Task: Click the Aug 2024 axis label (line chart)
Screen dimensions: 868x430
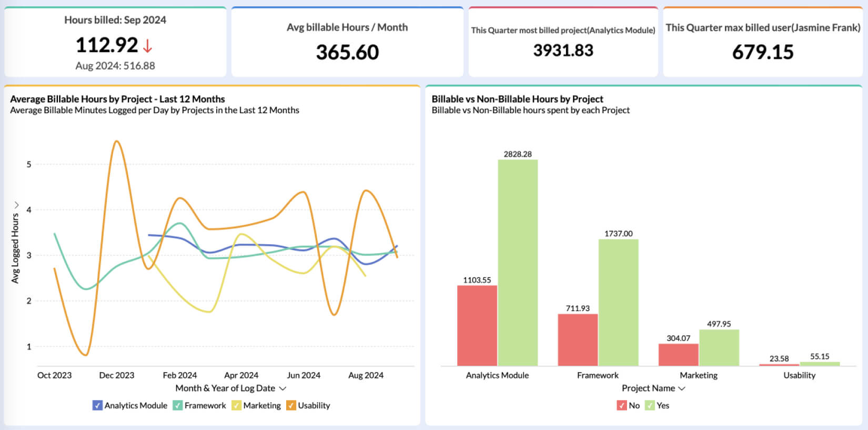Action: pos(366,375)
